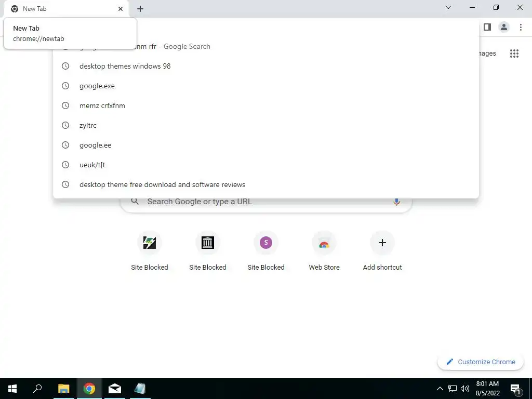
Task: Open Chrome three-dot menu
Action: click(521, 27)
